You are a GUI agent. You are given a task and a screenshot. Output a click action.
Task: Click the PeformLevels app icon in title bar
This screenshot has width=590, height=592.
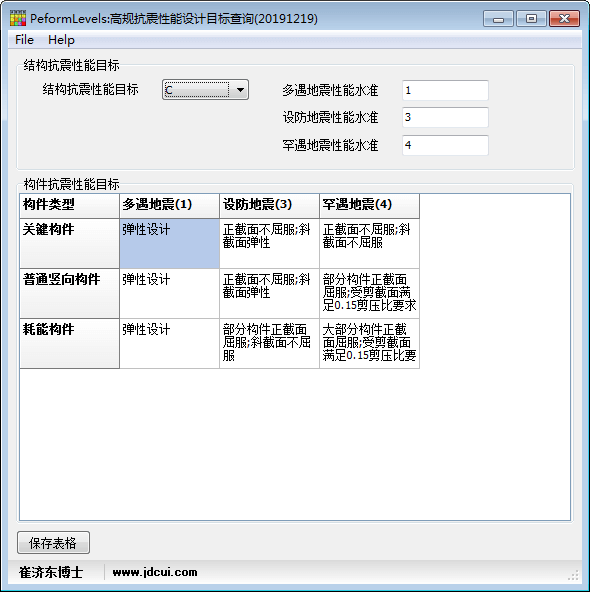18,18
